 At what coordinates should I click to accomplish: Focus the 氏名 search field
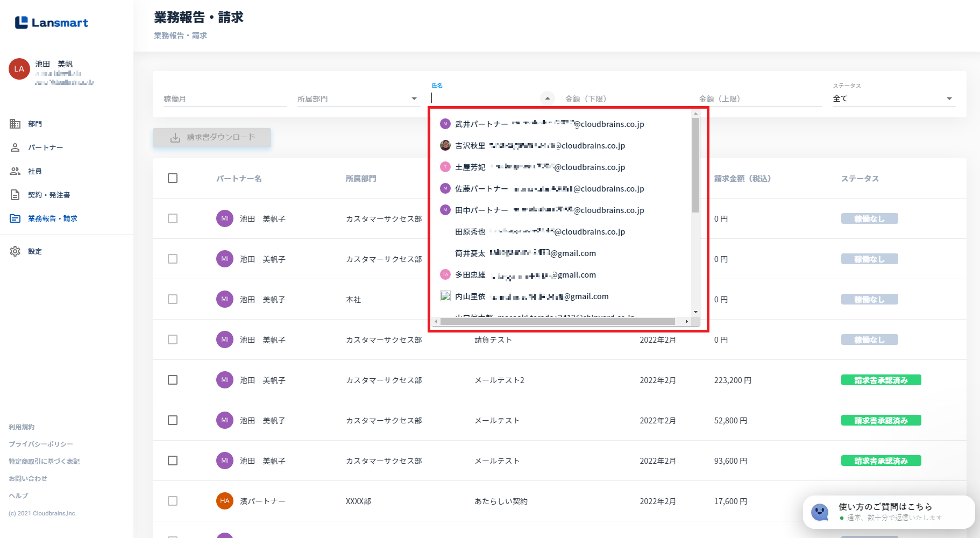tap(485, 98)
